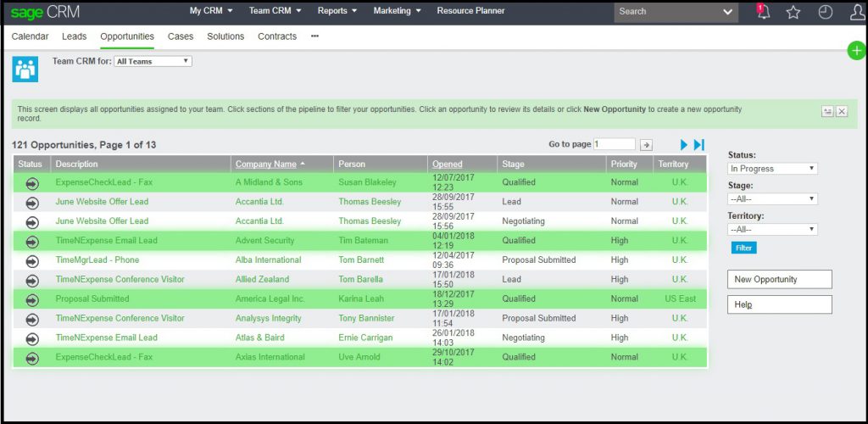Click the New Opportunity button

coord(780,280)
